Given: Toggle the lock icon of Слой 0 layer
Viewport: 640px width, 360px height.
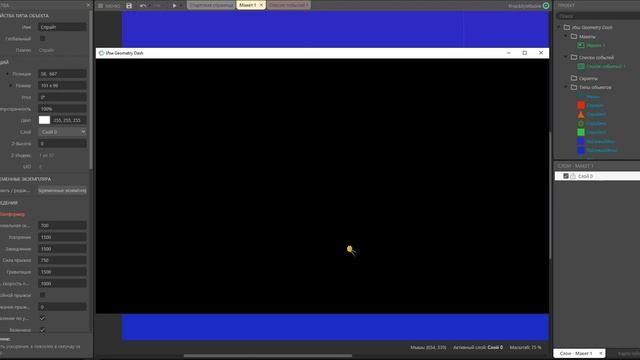Looking at the screenshot, I should 573,176.
